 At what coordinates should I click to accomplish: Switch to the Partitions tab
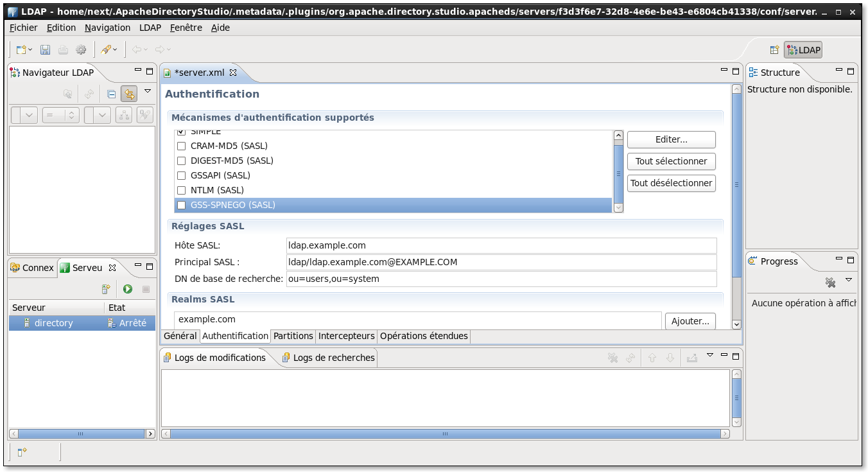click(293, 336)
